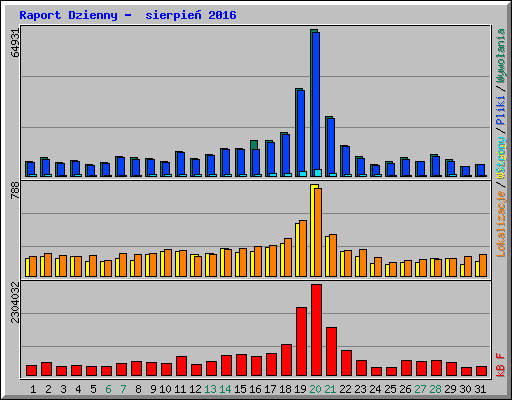This screenshot has height=400, width=512.
Task: Click the 'Pliki' legend label
Action: coord(501,110)
